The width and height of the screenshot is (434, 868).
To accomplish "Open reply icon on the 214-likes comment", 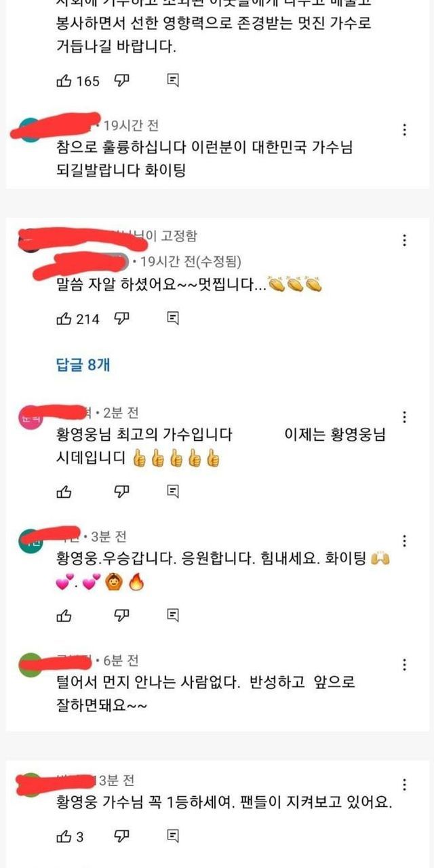I will click(x=173, y=318).
